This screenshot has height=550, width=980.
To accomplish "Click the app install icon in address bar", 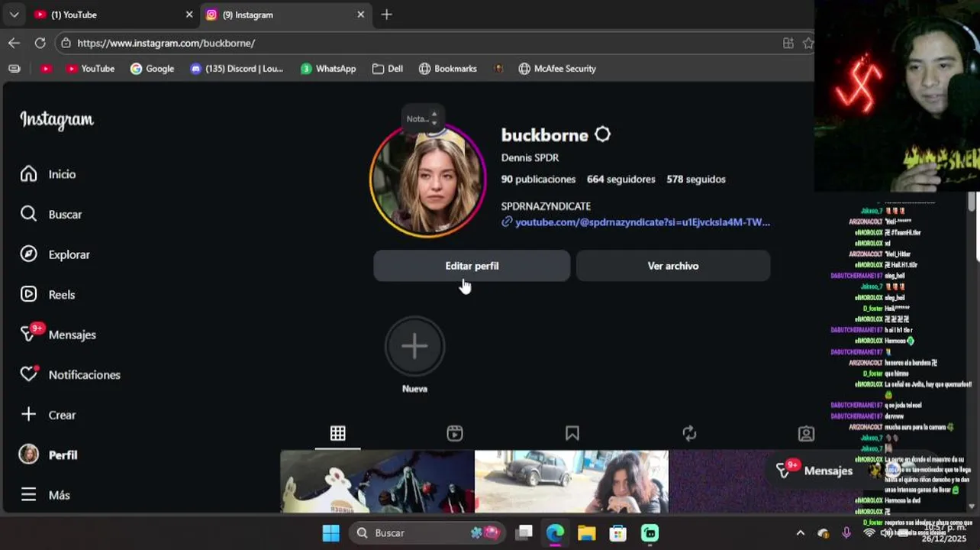I will (x=788, y=43).
